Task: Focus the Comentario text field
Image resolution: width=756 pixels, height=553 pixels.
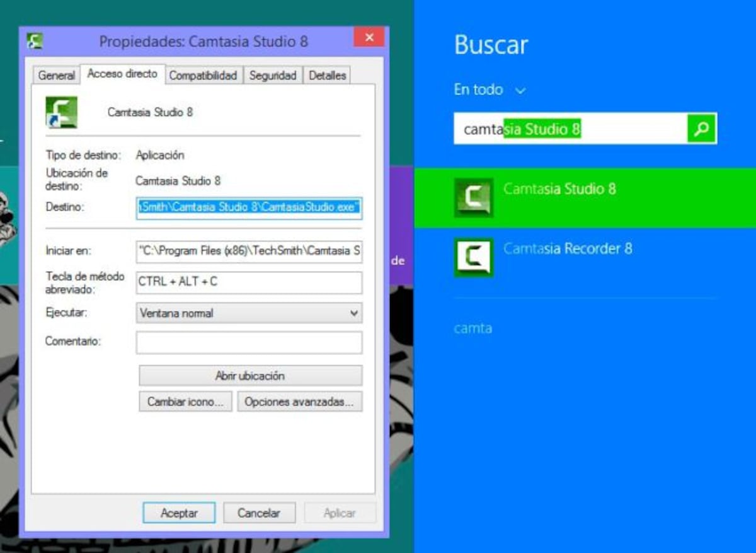Action: [x=249, y=342]
